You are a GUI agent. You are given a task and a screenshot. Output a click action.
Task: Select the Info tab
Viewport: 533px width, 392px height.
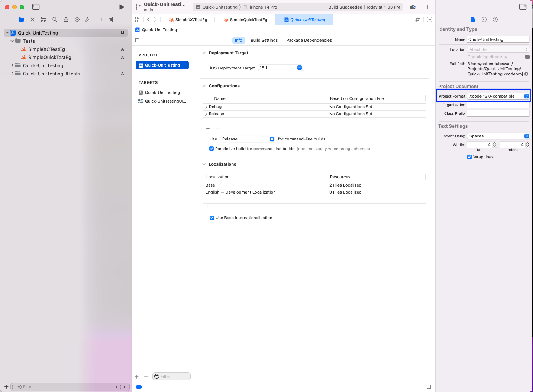(x=239, y=40)
